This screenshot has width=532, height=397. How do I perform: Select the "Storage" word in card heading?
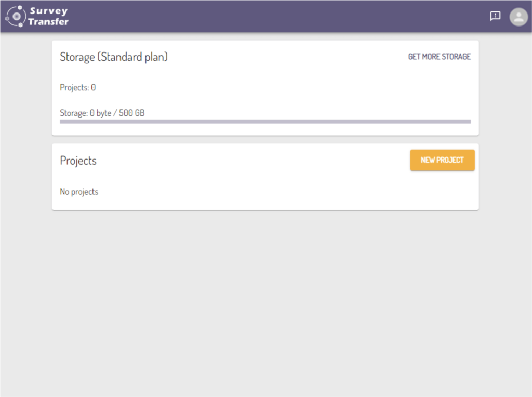[x=77, y=57]
